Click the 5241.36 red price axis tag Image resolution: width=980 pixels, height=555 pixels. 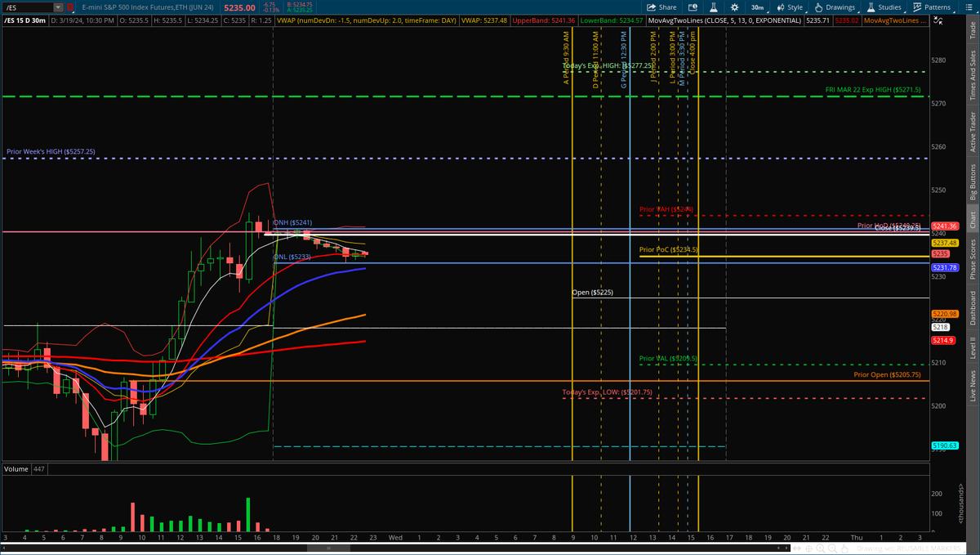click(x=943, y=226)
